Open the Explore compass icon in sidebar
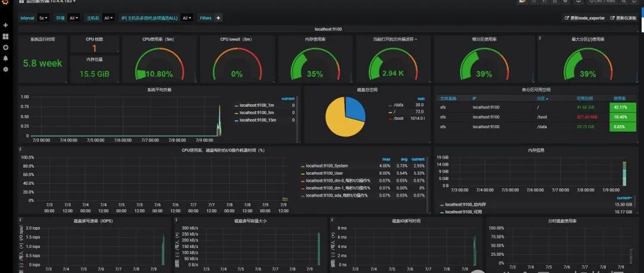The height and width of the screenshot is (273, 644). pyautogui.click(x=6, y=47)
